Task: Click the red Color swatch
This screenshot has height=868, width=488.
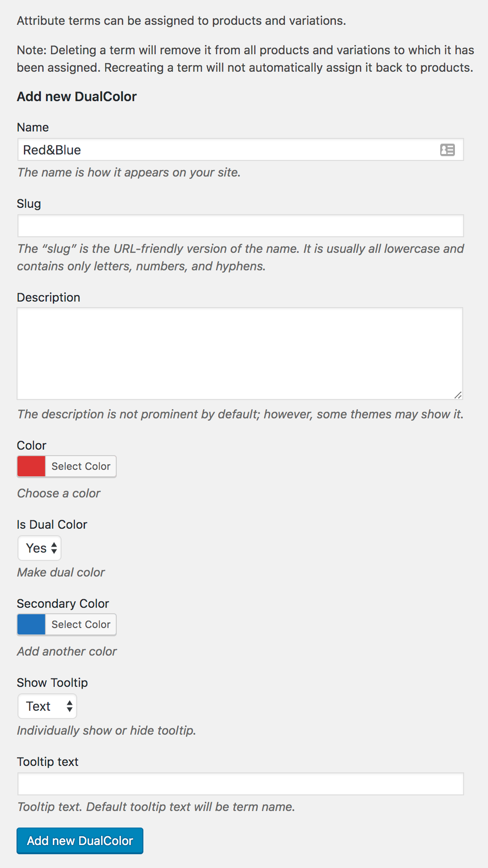Action: point(31,466)
